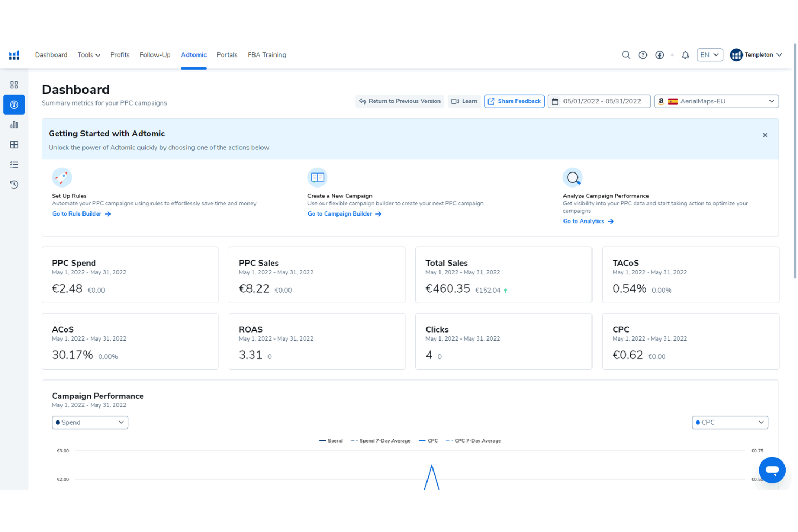Toggle the CPC series legend entry
798x532 pixels.
click(429, 441)
